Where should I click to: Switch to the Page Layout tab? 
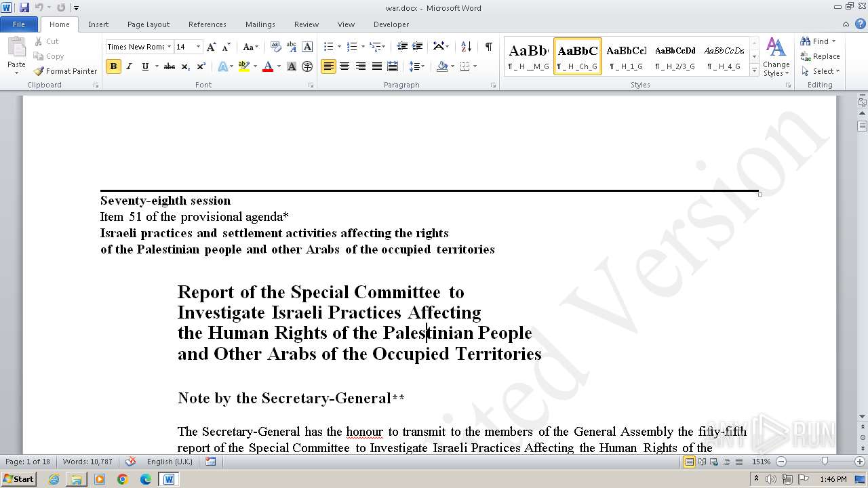[x=149, y=24]
